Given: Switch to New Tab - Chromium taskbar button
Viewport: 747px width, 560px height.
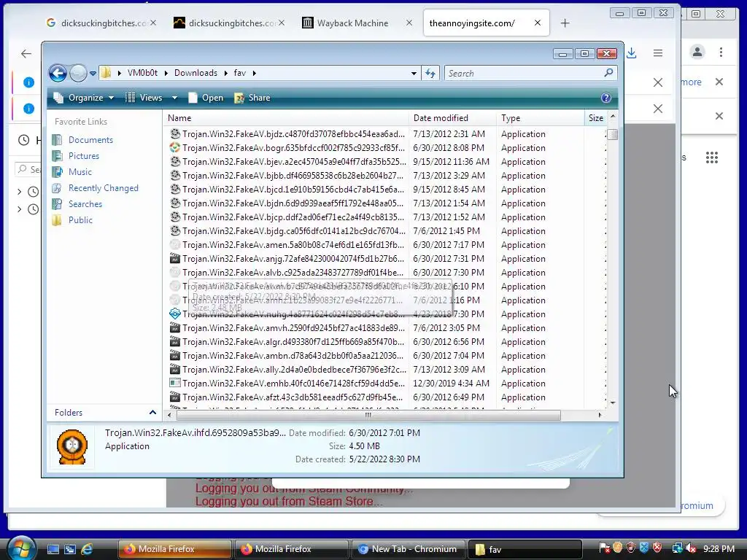Looking at the screenshot, I should pos(407,549).
